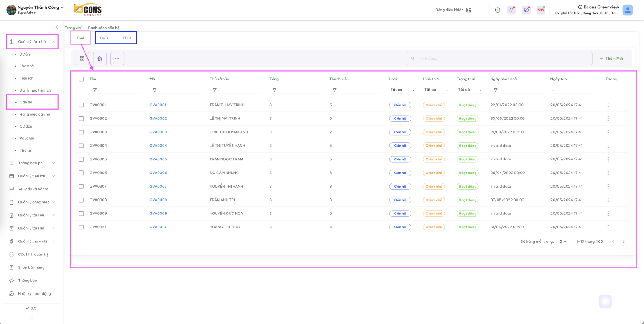Click the filter icon under Mã column
The height and width of the screenshot is (324, 644).
coord(155,90)
